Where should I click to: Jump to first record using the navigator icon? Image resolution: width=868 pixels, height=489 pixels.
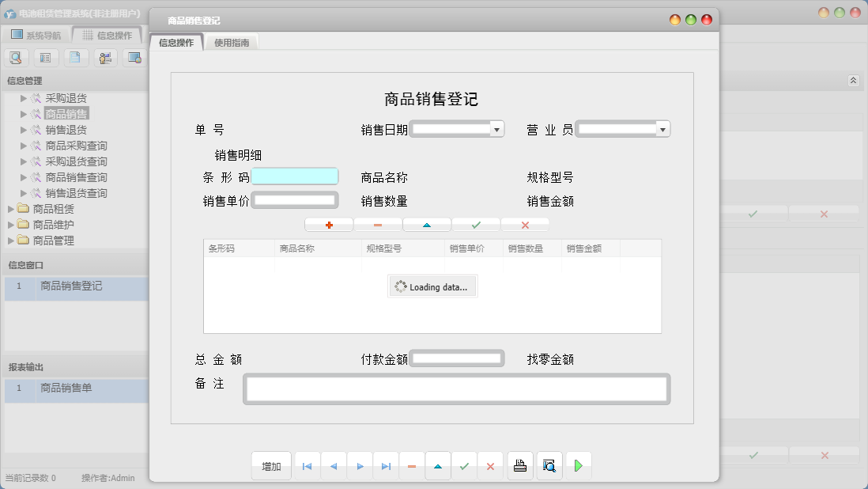307,466
